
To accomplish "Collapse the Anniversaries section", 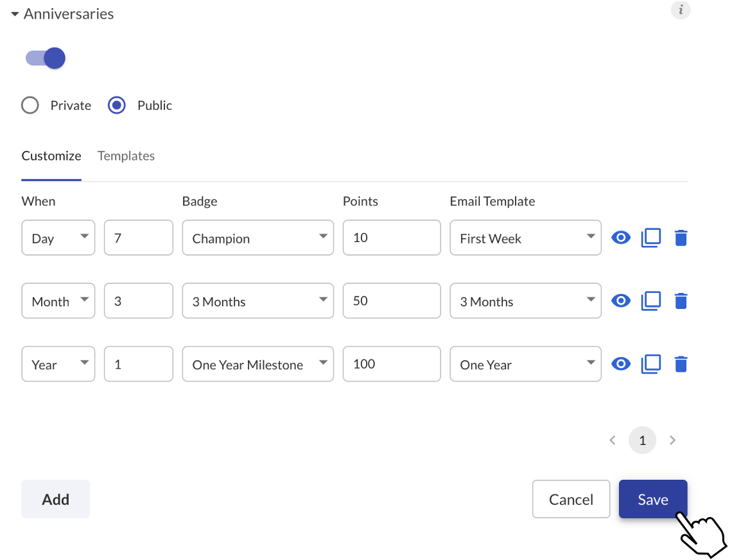I will 15,14.
